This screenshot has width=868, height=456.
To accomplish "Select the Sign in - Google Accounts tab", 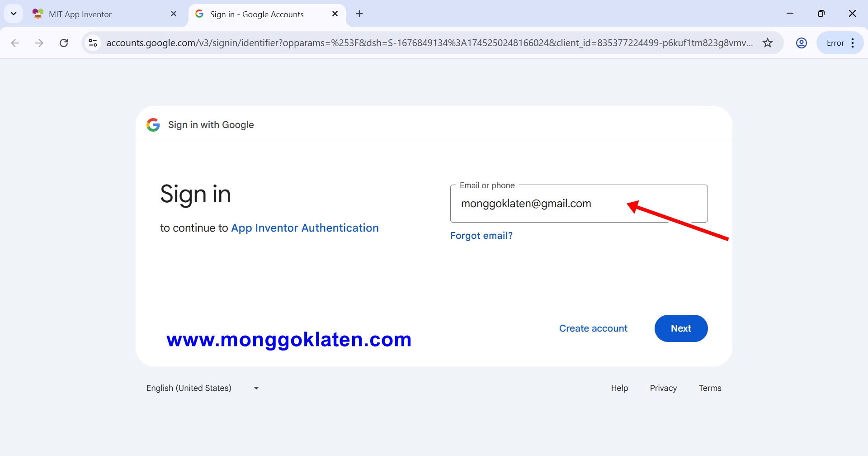I will 267,14.
